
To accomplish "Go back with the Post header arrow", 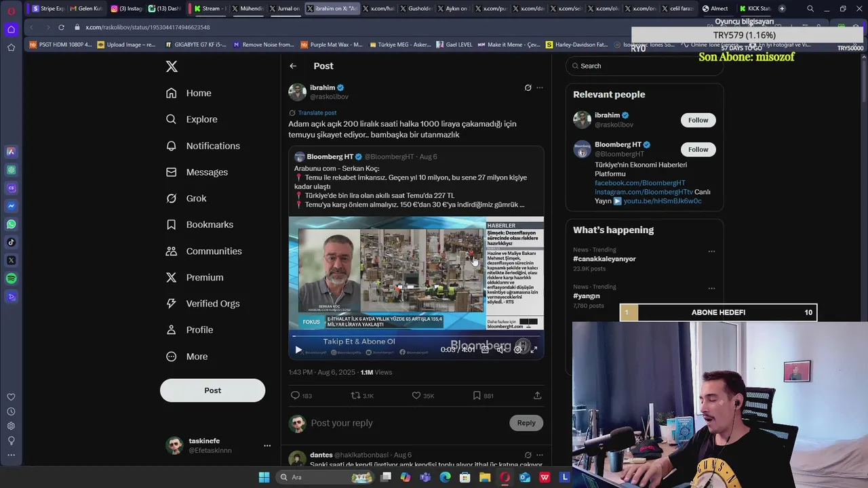I will click(x=293, y=66).
